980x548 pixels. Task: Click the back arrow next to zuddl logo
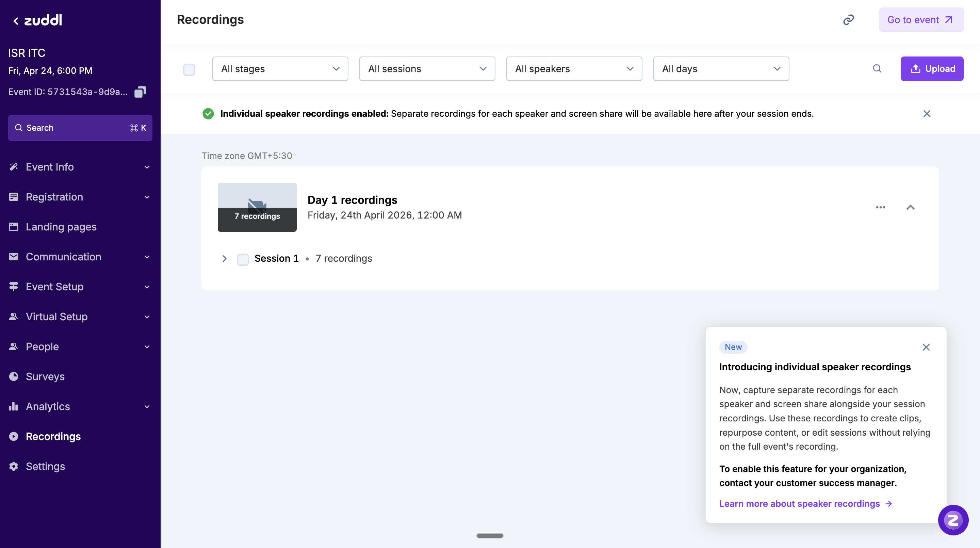tap(15, 20)
